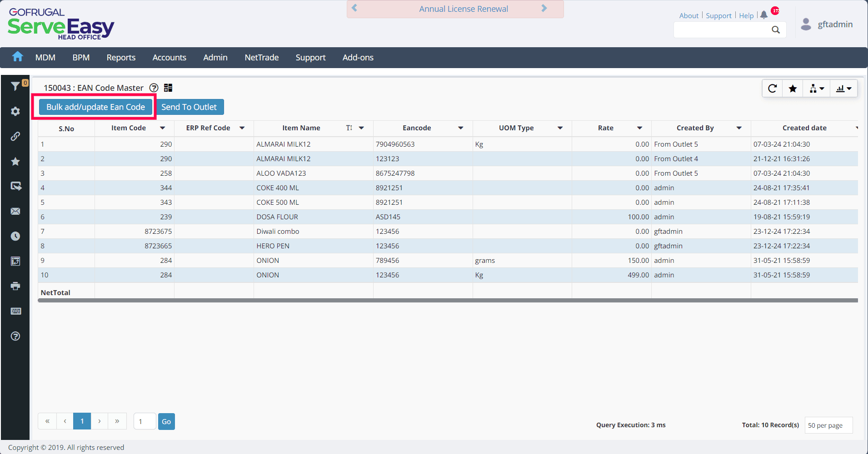
Task: Open the hierarchy view dropdown in toolbar
Action: 817,89
